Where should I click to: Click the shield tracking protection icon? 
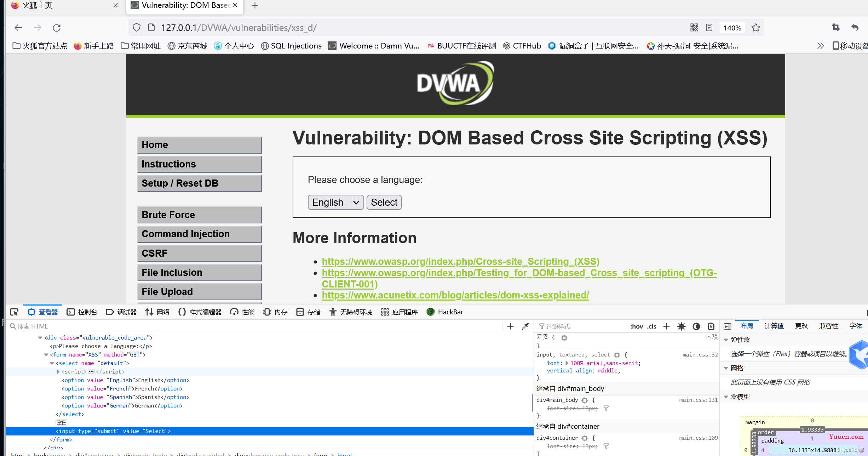pos(137,28)
